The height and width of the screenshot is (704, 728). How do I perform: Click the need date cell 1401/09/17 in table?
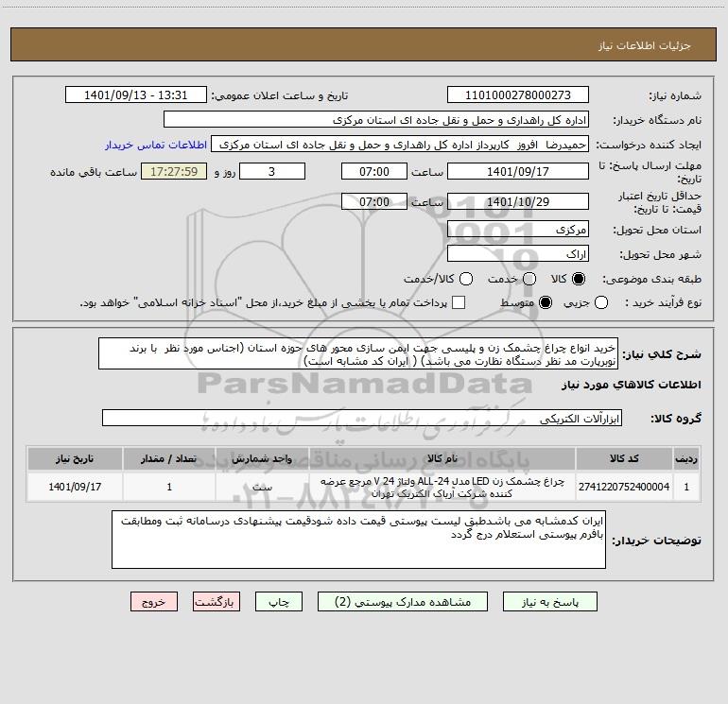75,487
